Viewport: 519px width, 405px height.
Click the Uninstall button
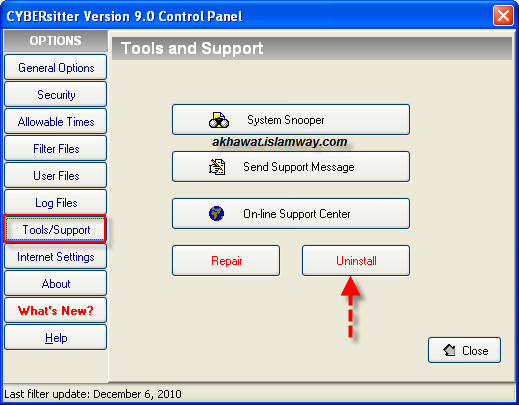click(x=356, y=261)
